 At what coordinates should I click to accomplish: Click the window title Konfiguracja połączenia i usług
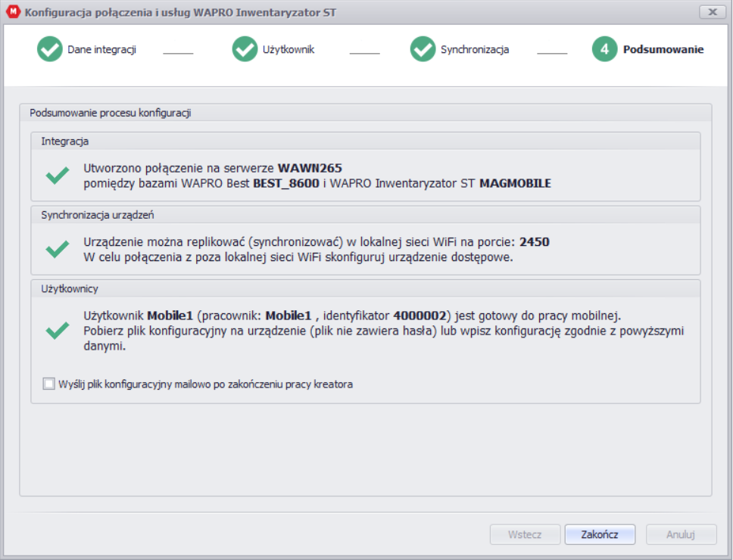click(180, 12)
